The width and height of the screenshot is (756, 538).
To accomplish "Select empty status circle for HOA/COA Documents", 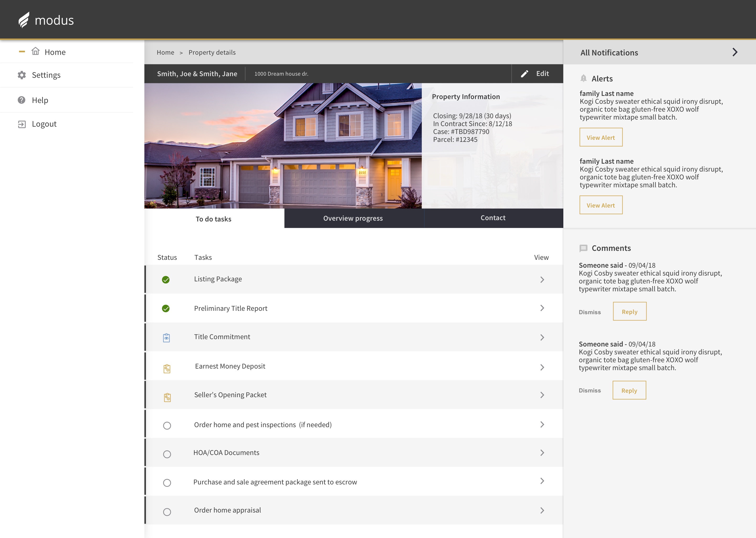I will point(167,454).
